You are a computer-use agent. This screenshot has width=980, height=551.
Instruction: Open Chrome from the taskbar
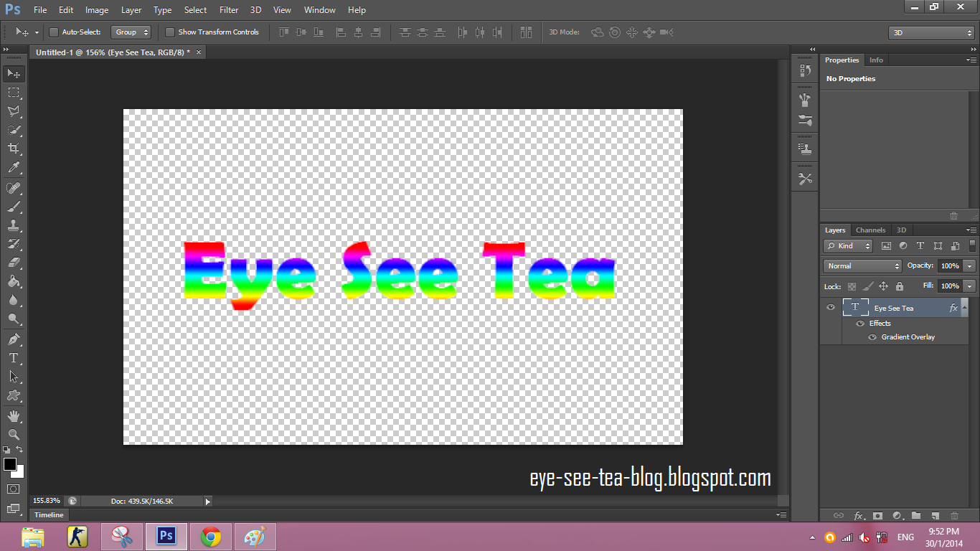click(x=210, y=537)
